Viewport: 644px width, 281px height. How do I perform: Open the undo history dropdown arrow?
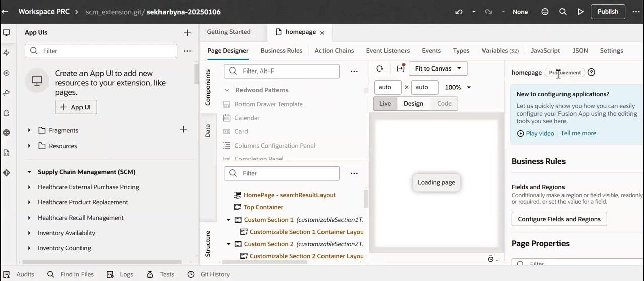click(x=474, y=12)
